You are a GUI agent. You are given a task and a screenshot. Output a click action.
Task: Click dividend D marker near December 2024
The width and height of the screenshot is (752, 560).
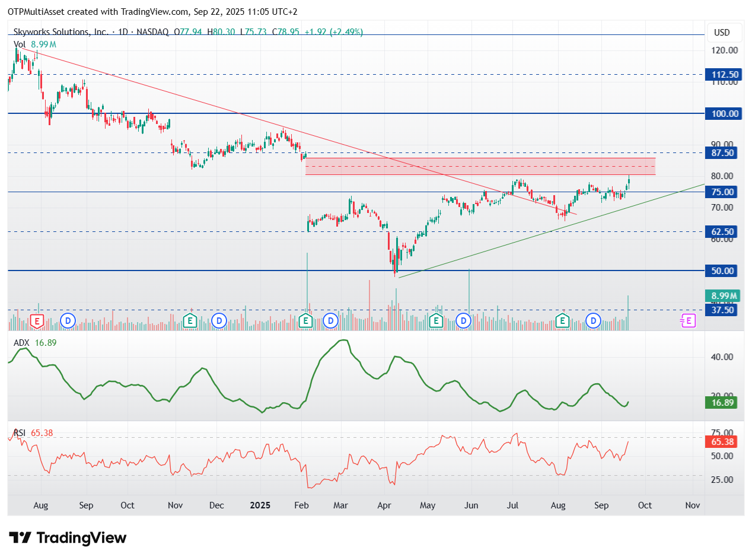pos(219,321)
